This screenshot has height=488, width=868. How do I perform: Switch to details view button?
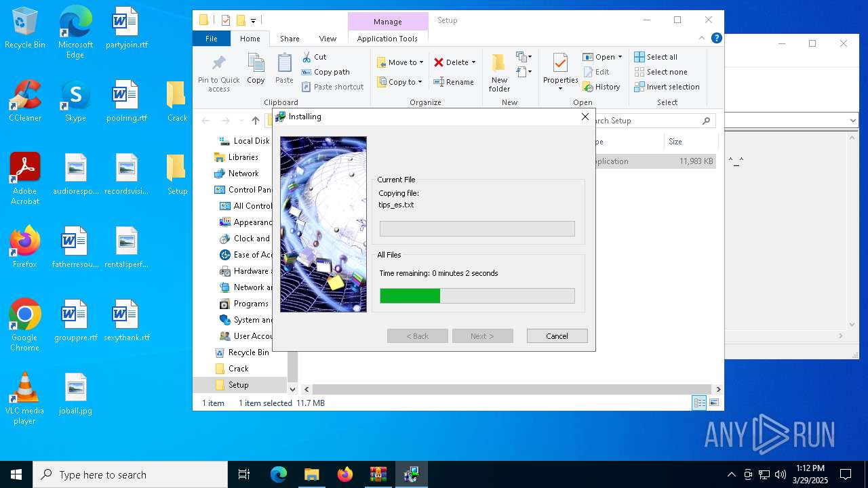(x=699, y=403)
